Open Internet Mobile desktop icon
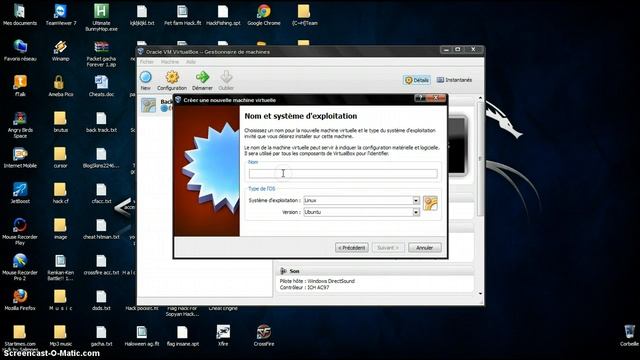The height and width of the screenshot is (360, 640). 20,158
